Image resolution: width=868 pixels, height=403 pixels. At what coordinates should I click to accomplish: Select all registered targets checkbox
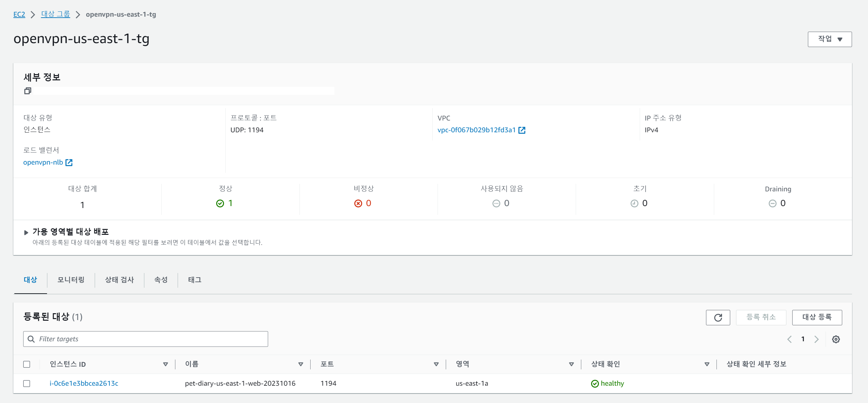[x=27, y=364]
